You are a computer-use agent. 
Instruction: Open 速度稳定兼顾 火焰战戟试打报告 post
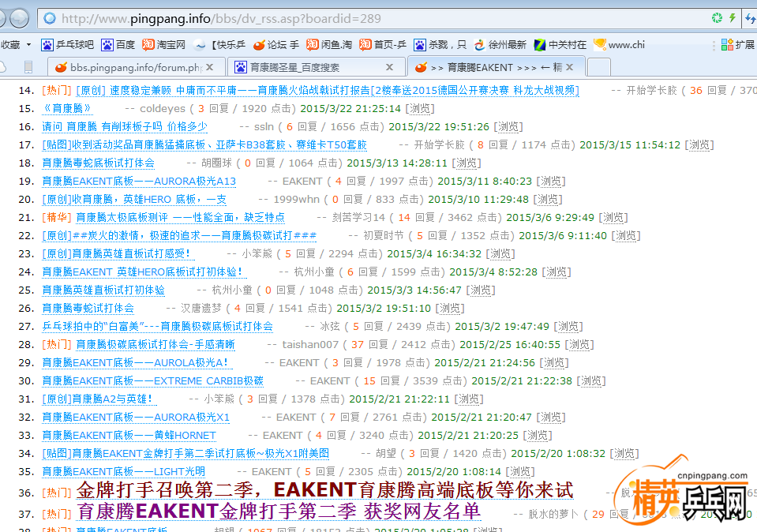pos(328,91)
